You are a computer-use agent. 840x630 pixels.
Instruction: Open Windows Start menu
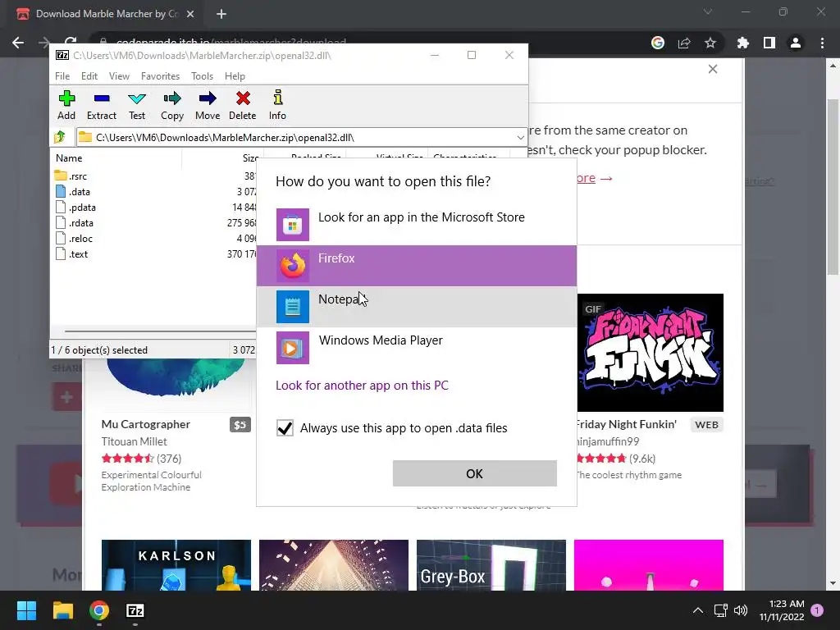pyautogui.click(x=26, y=610)
